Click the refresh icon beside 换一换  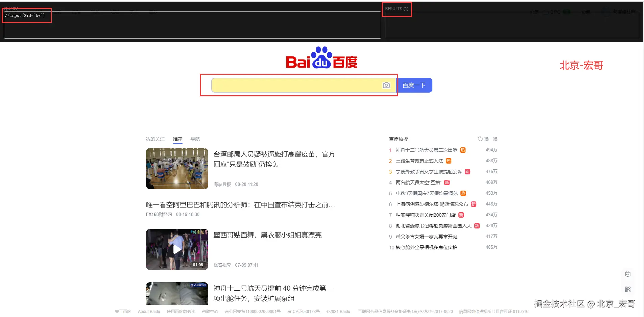click(x=480, y=139)
